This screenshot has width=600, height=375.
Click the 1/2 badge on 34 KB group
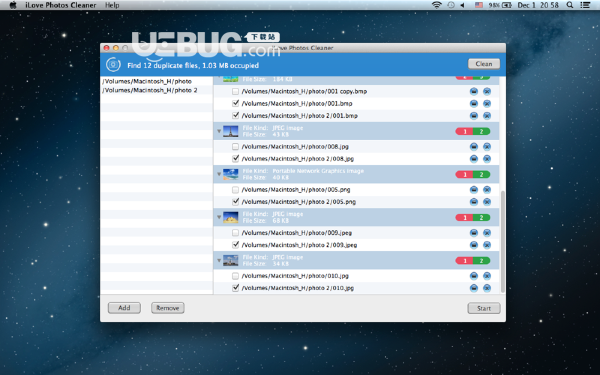(x=473, y=261)
